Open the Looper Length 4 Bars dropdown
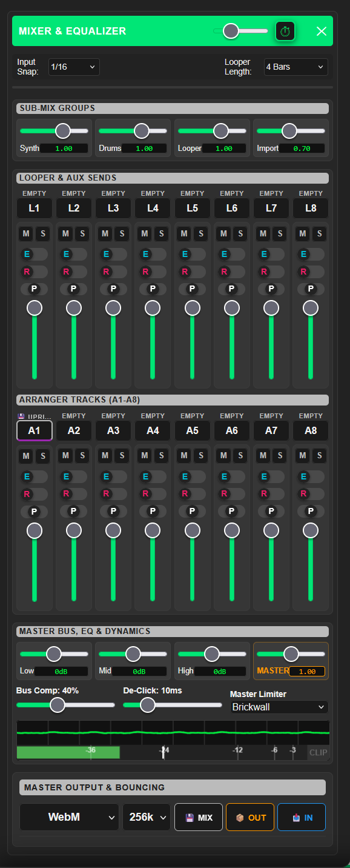This screenshot has height=868, width=350. click(296, 67)
